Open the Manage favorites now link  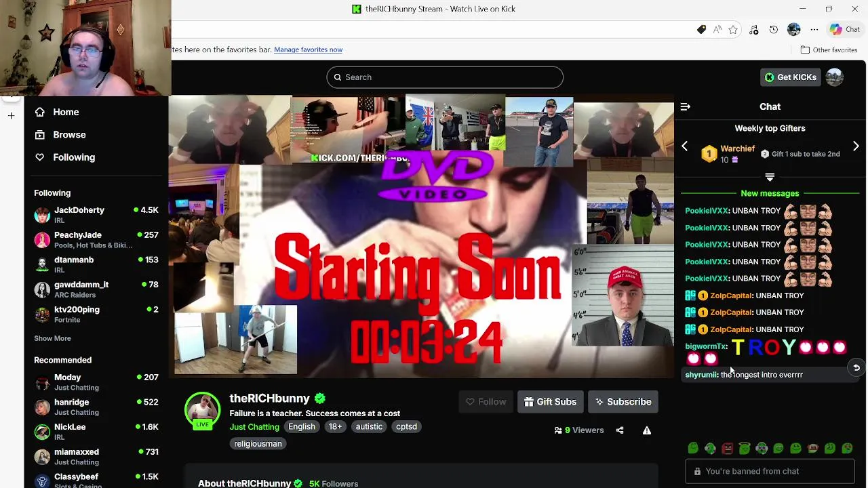308,49
